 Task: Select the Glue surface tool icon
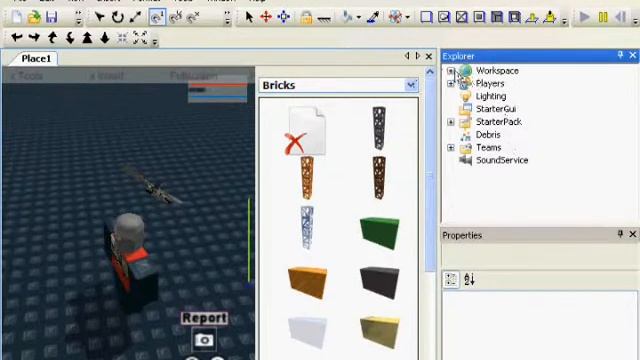(x=444, y=17)
